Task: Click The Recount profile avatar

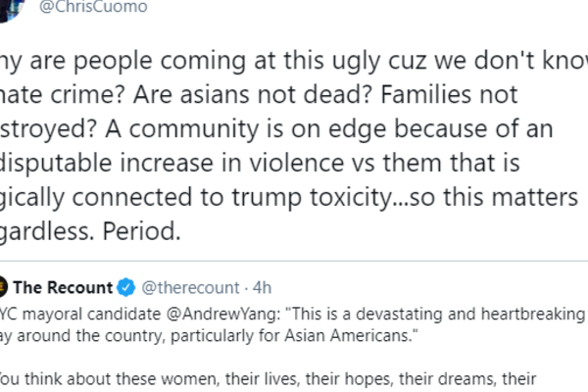Action: coord(6,288)
